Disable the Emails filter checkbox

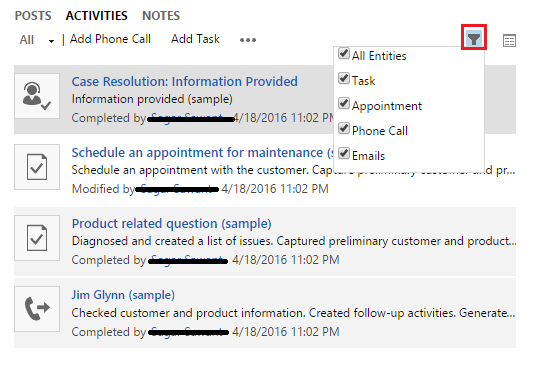click(x=344, y=153)
